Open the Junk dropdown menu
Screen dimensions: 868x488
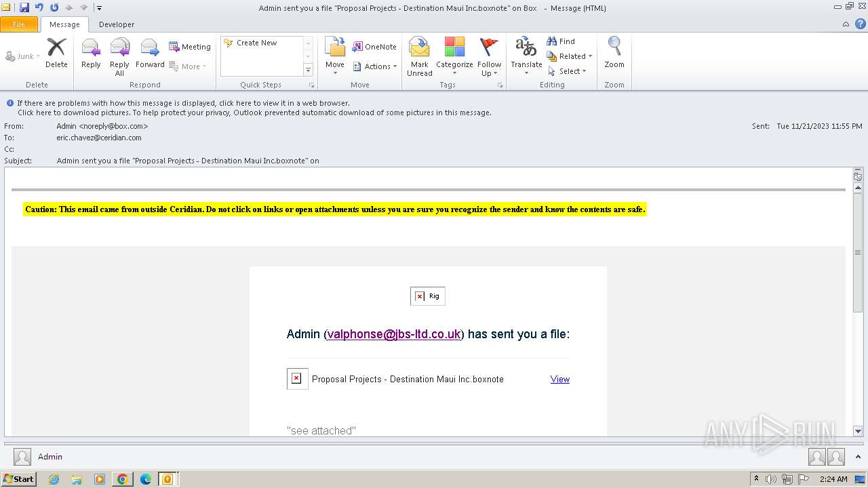[22, 56]
